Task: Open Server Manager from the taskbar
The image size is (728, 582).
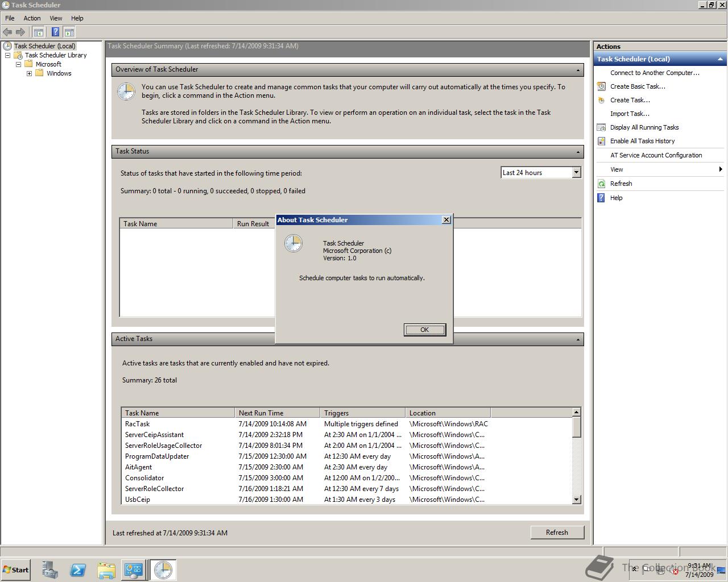Action: pyautogui.click(x=49, y=570)
